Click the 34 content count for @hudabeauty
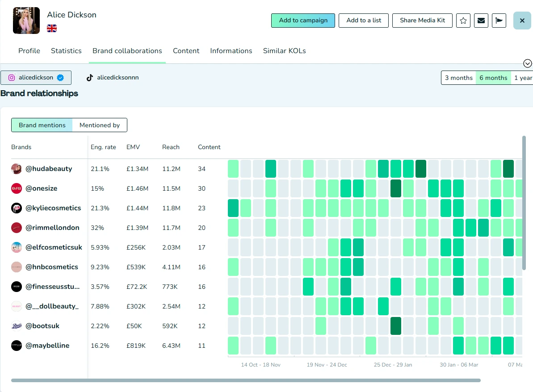 click(201, 169)
